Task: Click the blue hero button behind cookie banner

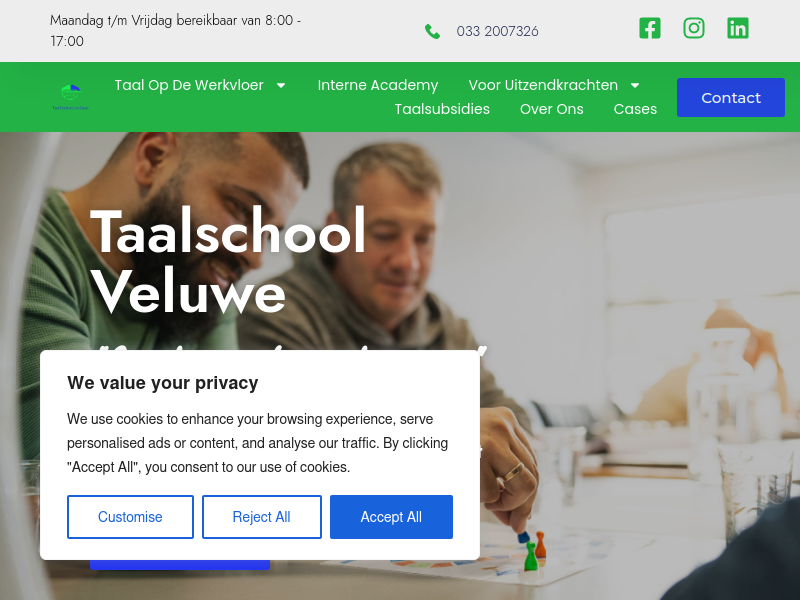Action: tap(180, 565)
